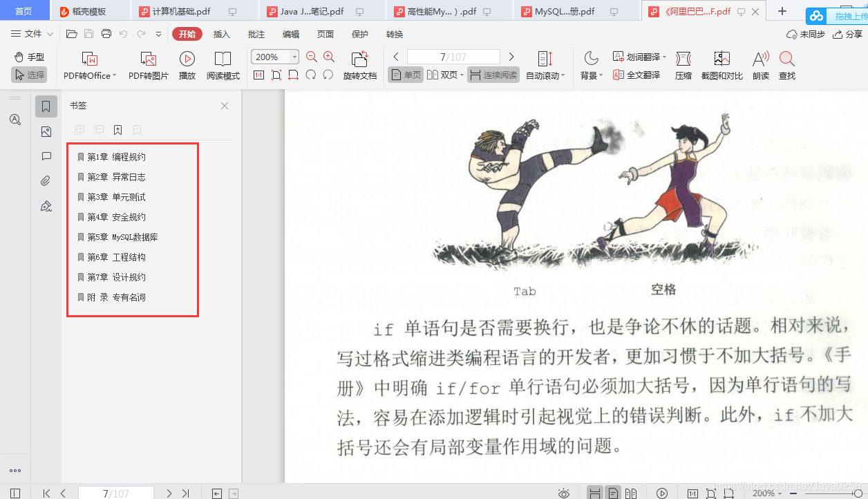The image size is (868, 499).
Task: Switch to 编辑 ribbon tab
Action: point(291,35)
